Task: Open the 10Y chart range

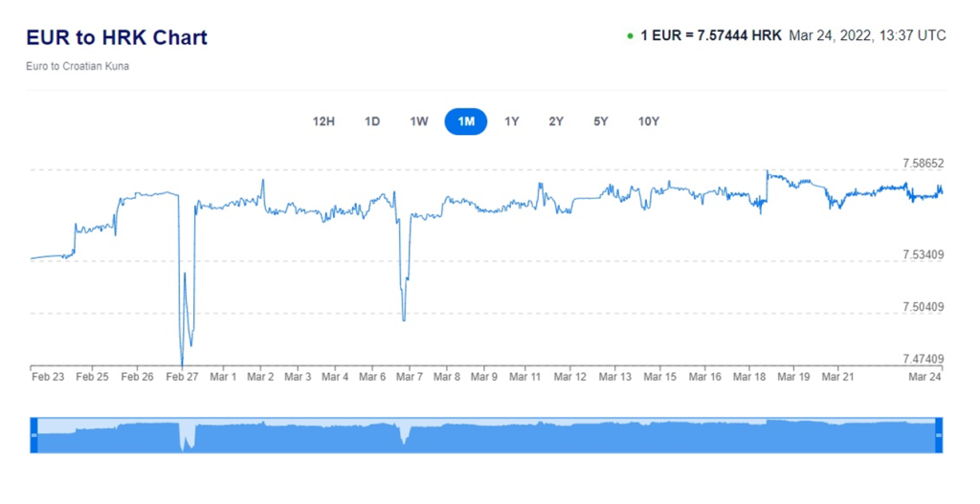Action: 649,121
